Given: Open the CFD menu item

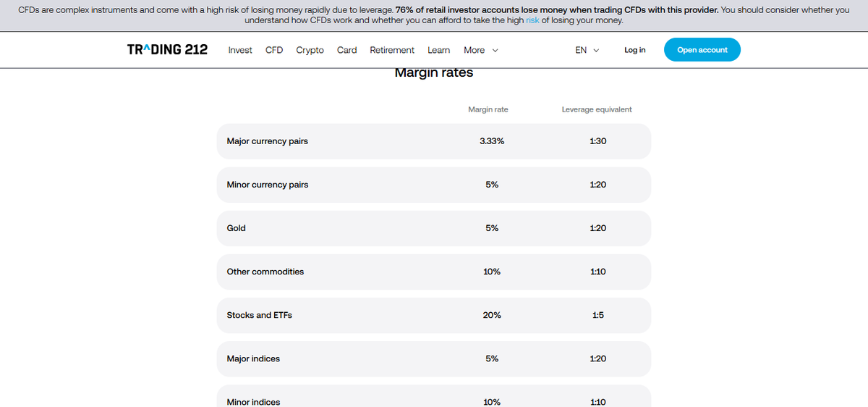Looking at the screenshot, I should point(274,50).
